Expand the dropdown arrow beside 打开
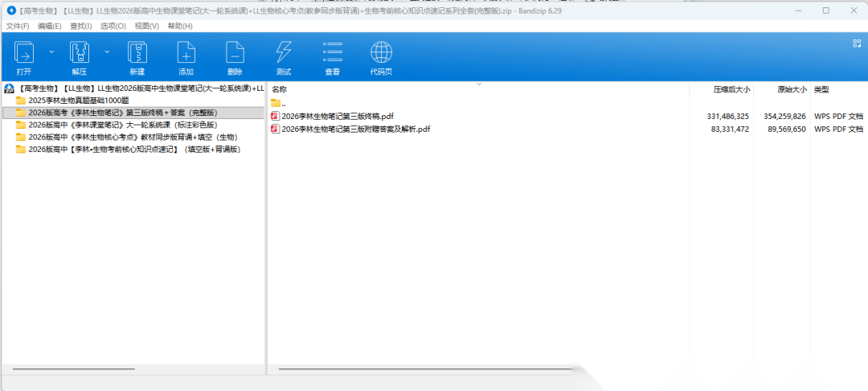Screen dimensions: 868x391 pyautogui.click(x=51, y=51)
